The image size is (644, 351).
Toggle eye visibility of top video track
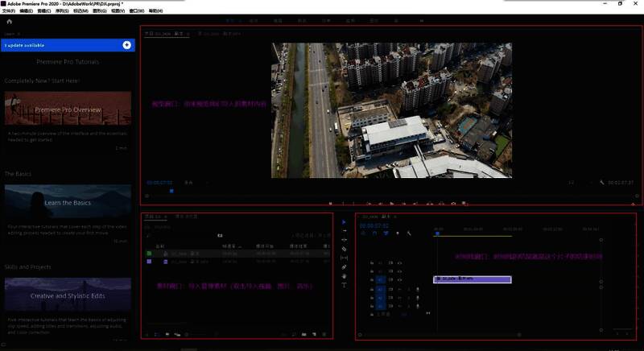coord(399,262)
